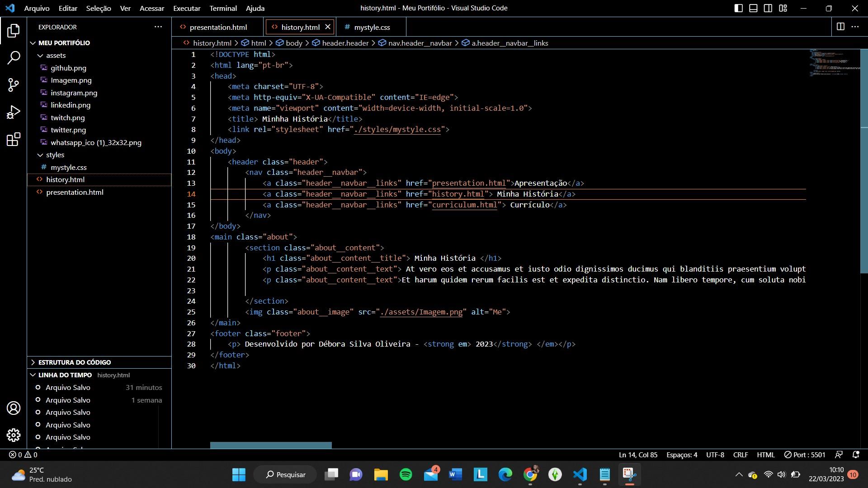Click the Explorer more actions ellipsis
The image size is (868, 488).
158,27
